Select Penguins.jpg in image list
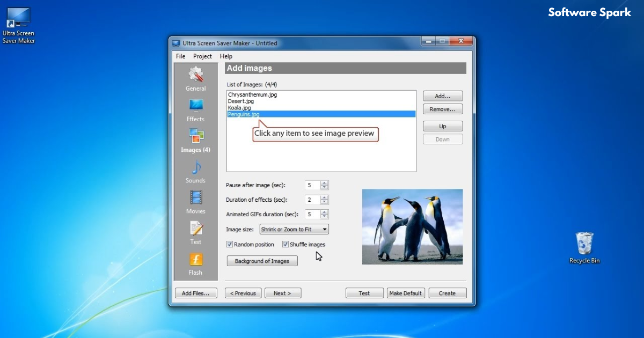 click(321, 114)
